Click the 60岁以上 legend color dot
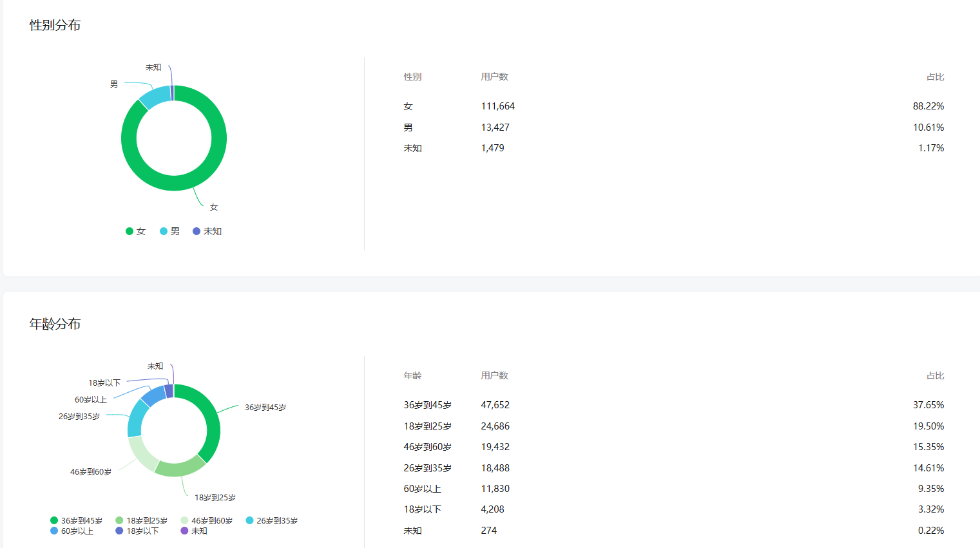The image size is (980, 548). [54, 531]
